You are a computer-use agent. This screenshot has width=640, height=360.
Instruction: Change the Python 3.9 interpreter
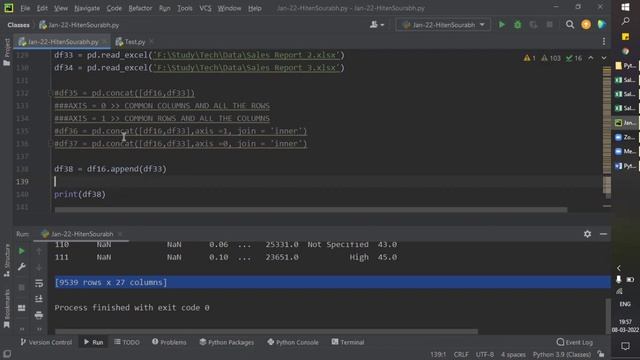pyautogui.click(x=562, y=354)
